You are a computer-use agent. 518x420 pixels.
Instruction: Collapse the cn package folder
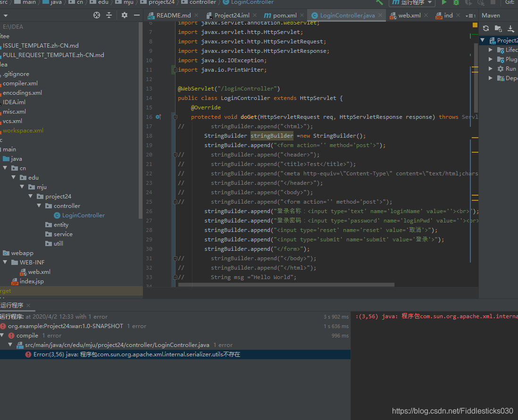(5, 168)
